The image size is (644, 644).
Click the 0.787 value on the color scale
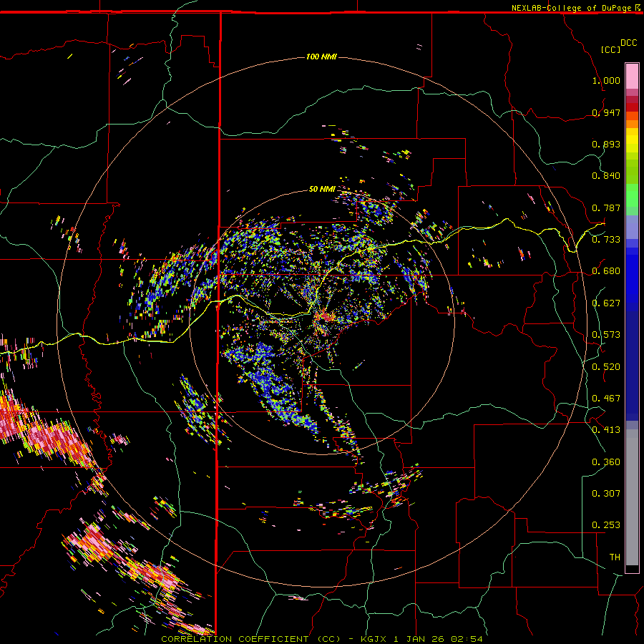pos(606,208)
